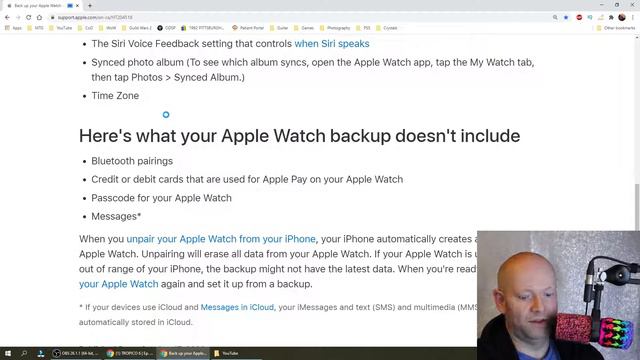
Task: Open Windows taskbar search
Action: [24, 353]
